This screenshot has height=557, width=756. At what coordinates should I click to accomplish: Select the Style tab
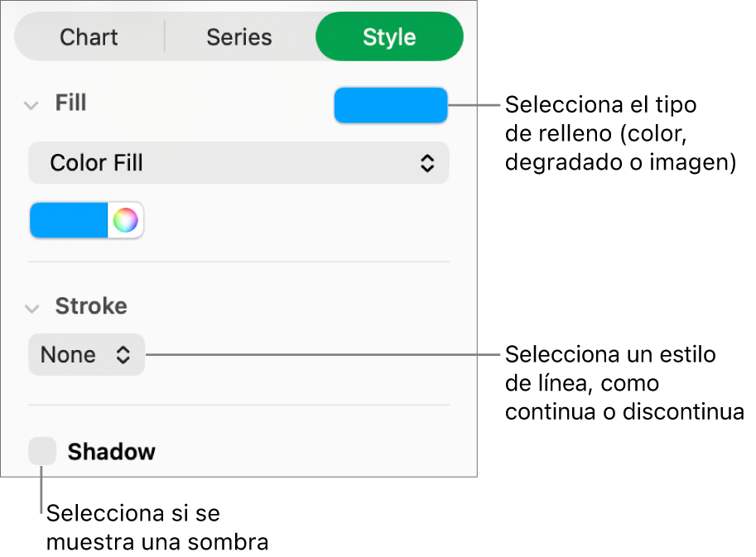point(389,37)
